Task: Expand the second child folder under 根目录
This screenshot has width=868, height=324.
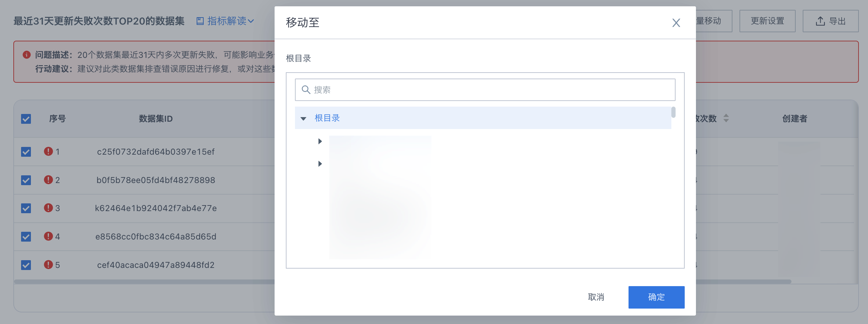Action: click(x=320, y=164)
